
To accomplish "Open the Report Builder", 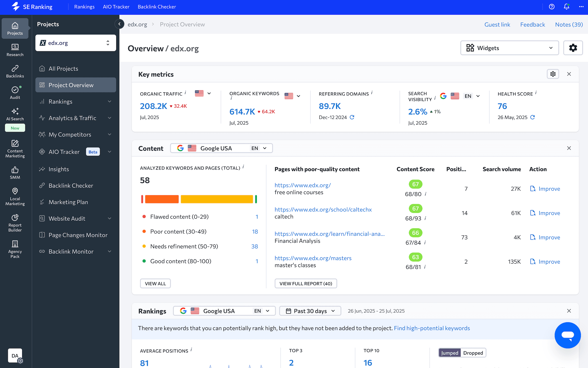I will pos(15,222).
